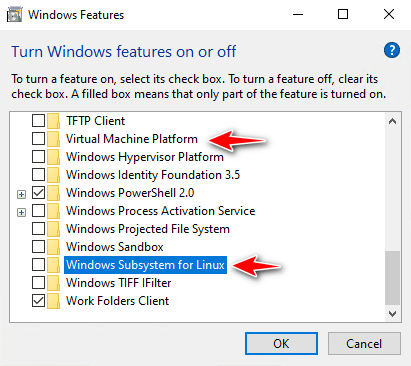Click the scrollbar up arrow
411x366 pixels.
(x=392, y=121)
